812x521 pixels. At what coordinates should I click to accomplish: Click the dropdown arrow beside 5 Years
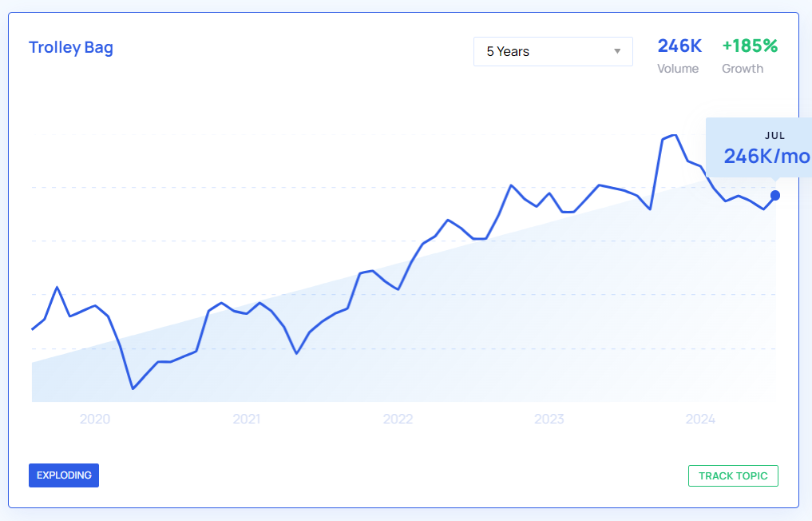(x=617, y=52)
